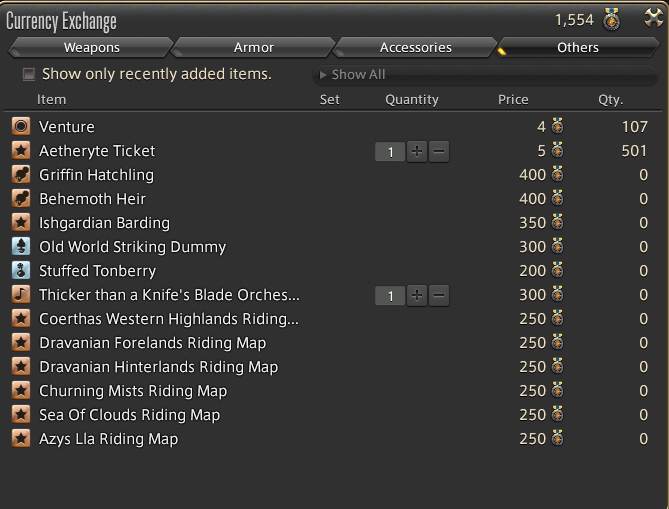
Task: Select the Old World Striking Dummy icon
Action: pyautogui.click(x=21, y=247)
